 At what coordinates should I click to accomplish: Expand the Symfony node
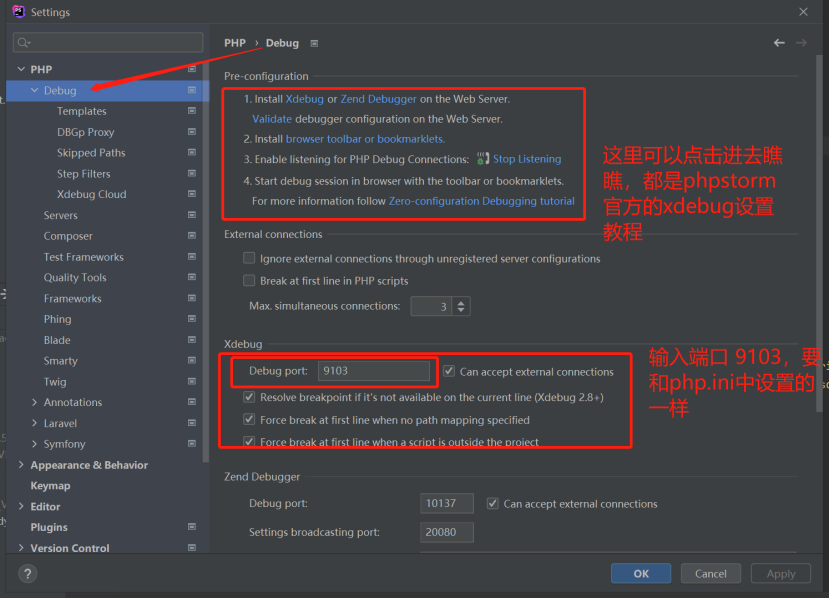pos(34,443)
